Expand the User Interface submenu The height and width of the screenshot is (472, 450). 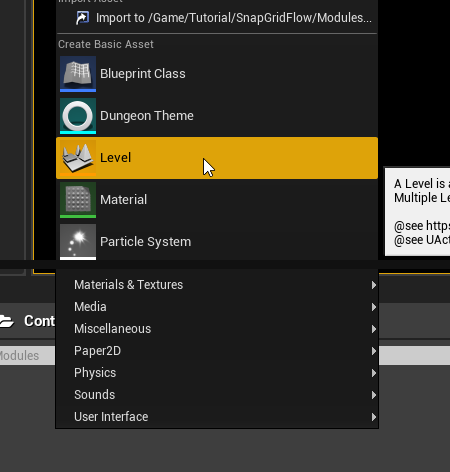[x=217, y=417]
